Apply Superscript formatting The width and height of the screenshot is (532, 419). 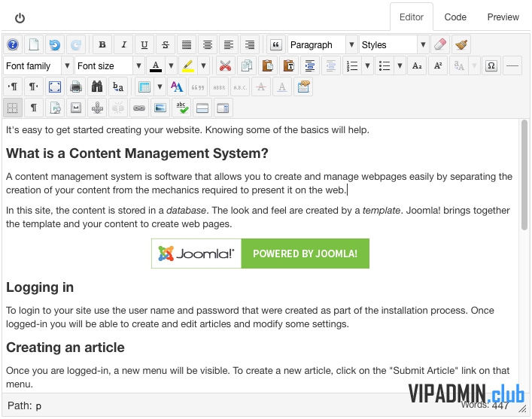(438, 65)
